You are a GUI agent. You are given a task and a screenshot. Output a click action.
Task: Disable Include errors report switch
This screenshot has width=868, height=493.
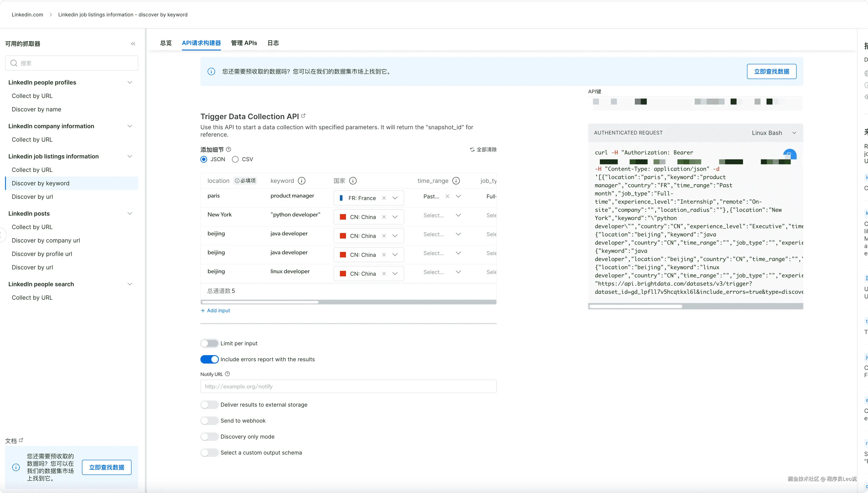209,359
